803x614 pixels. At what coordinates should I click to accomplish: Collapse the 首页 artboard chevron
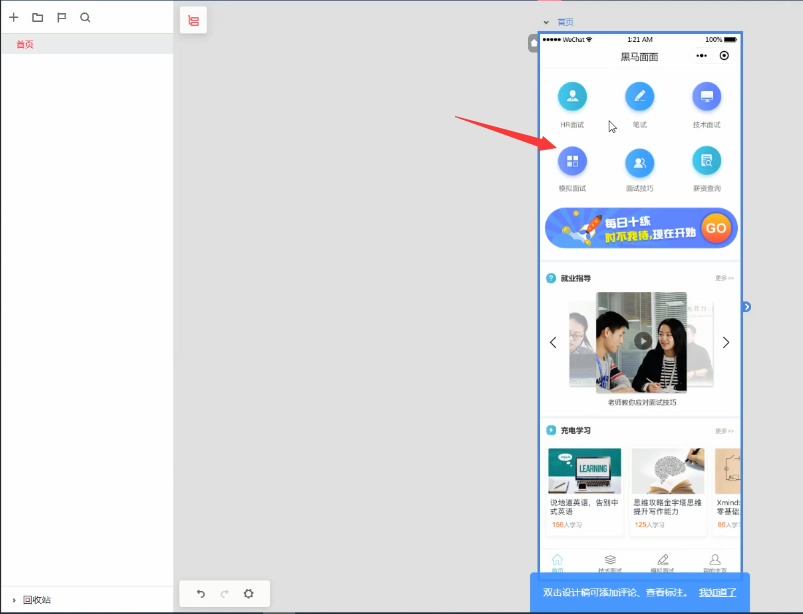tap(546, 22)
